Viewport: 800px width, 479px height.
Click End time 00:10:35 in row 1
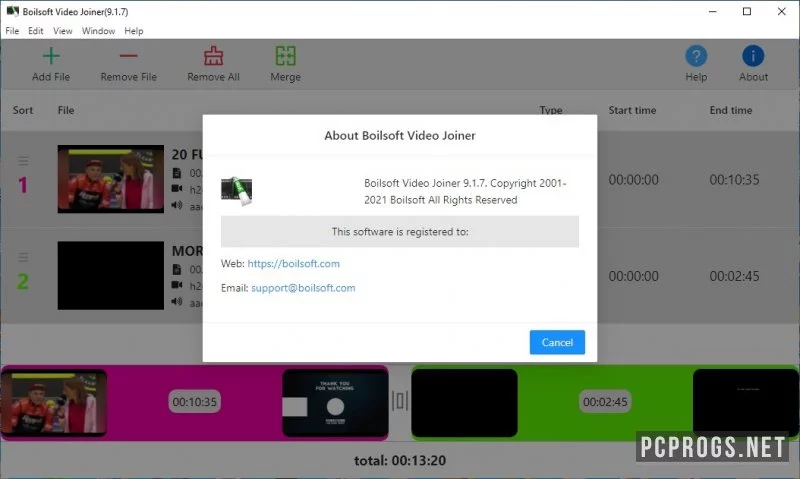734,180
